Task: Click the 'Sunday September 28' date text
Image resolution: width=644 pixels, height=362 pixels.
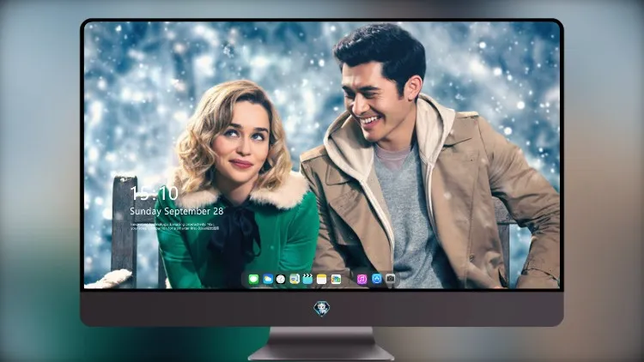Action: click(177, 211)
